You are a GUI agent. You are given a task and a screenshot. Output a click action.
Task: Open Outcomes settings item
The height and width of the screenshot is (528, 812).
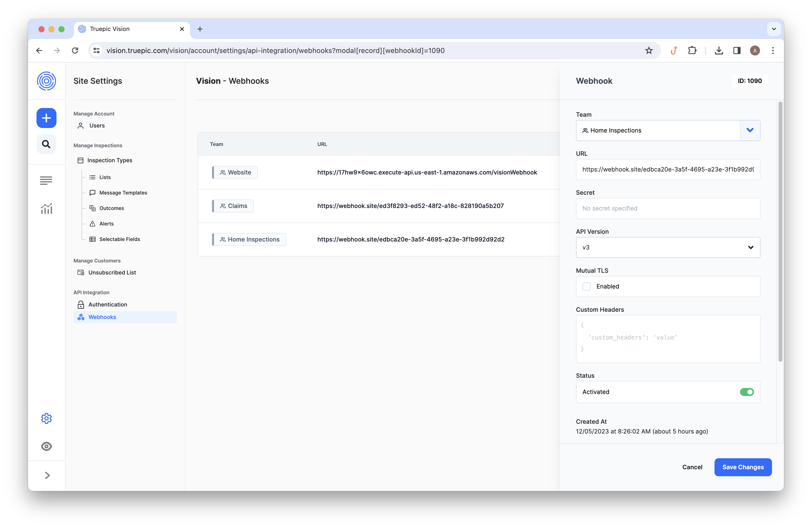coord(106,208)
